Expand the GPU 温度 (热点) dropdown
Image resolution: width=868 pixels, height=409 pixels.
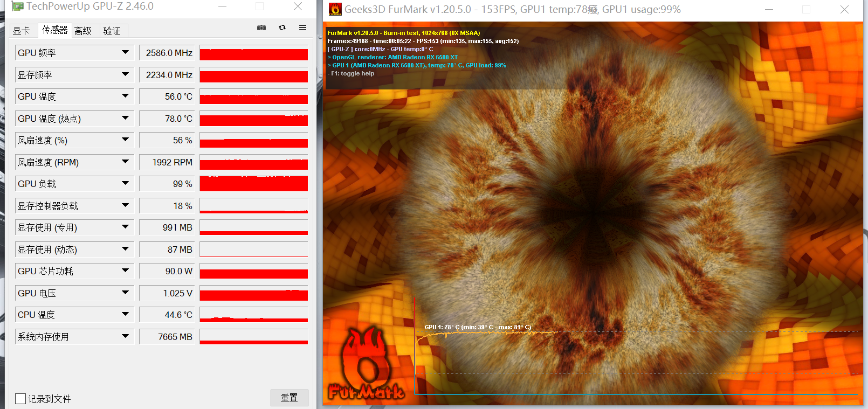125,118
